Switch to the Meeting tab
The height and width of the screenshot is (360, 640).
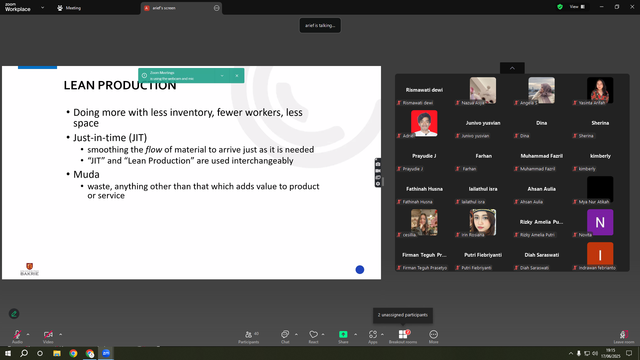69,8
